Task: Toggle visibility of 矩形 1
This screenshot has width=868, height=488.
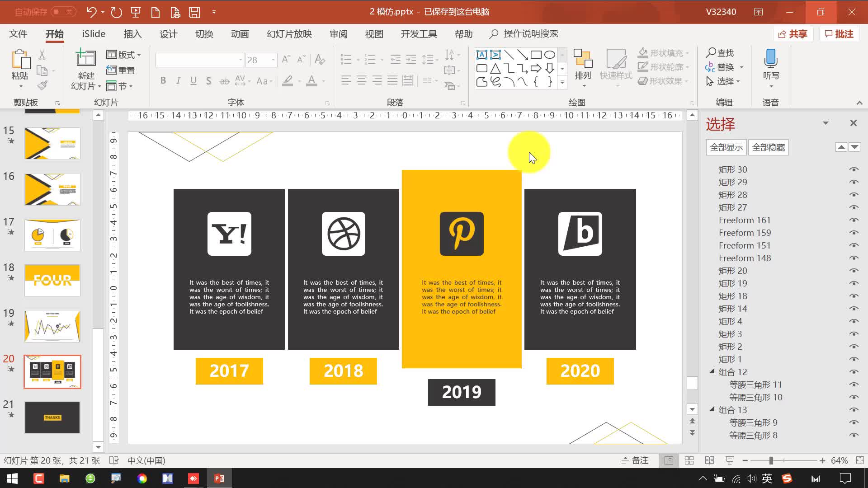Action: [854, 359]
